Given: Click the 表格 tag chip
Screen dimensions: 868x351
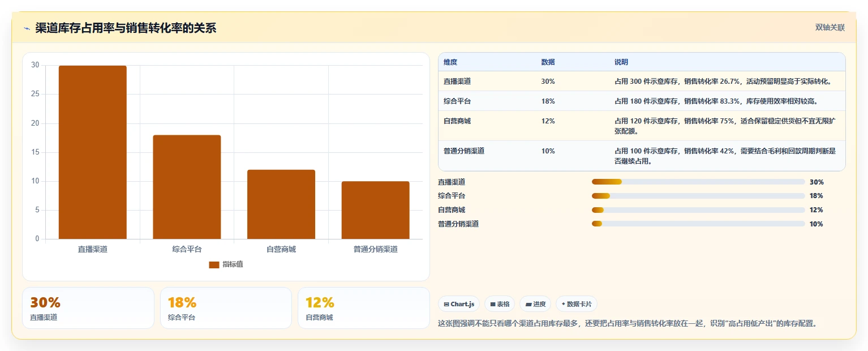Looking at the screenshot, I should click(500, 304).
